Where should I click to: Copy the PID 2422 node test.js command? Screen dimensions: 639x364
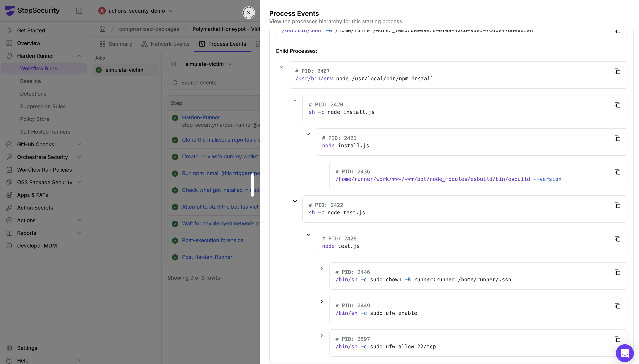[x=617, y=205]
